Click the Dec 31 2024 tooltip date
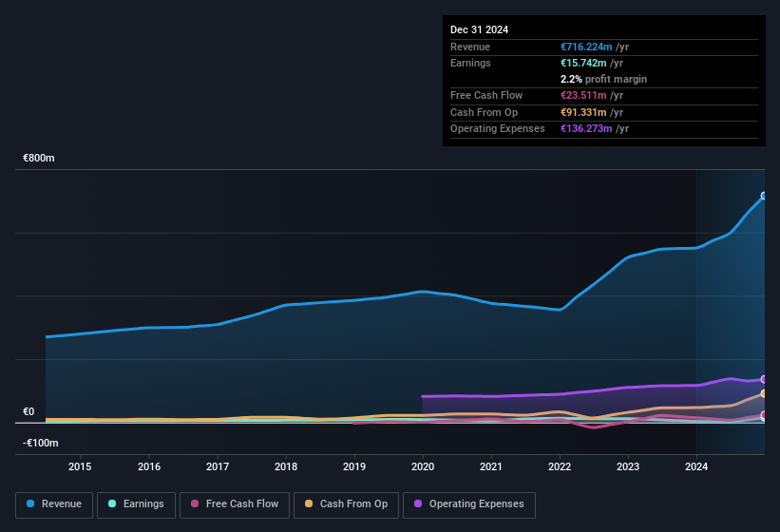The height and width of the screenshot is (532, 780). click(479, 29)
